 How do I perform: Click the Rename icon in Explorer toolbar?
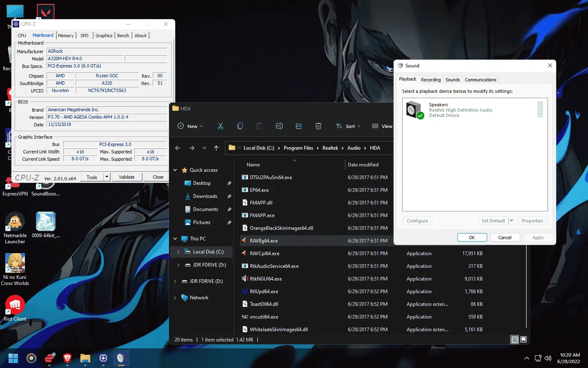pyautogui.click(x=279, y=126)
